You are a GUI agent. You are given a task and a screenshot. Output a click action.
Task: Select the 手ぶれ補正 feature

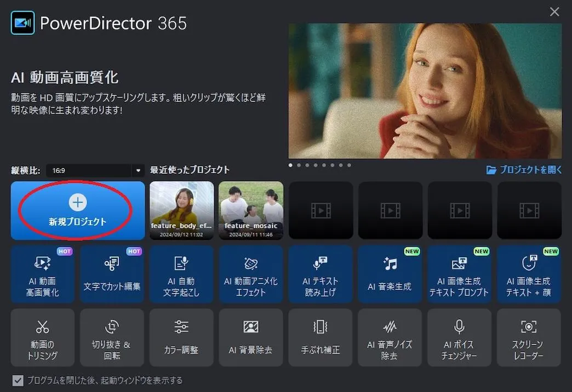pyautogui.click(x=321, y=337)
